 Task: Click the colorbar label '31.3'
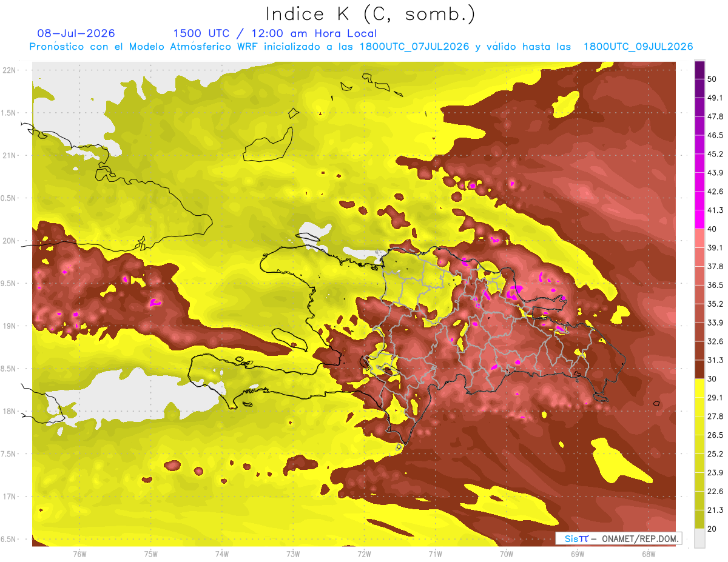715,360
